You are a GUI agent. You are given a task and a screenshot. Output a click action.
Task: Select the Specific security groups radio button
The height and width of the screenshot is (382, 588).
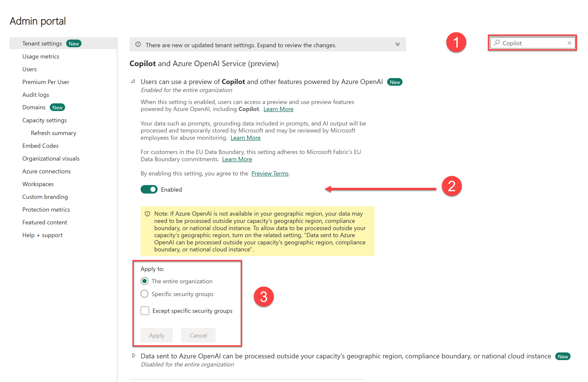click(145, 294)
